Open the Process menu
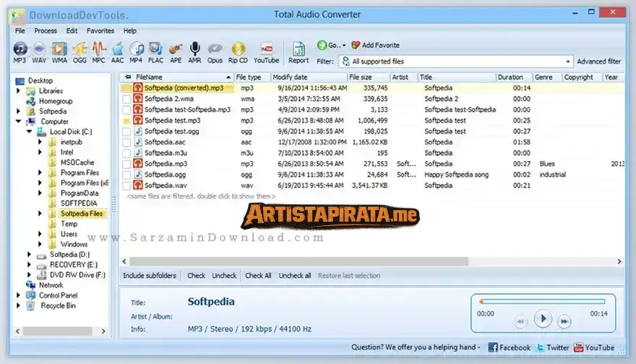Screen dimensions: 636x364 pos(46,31)
